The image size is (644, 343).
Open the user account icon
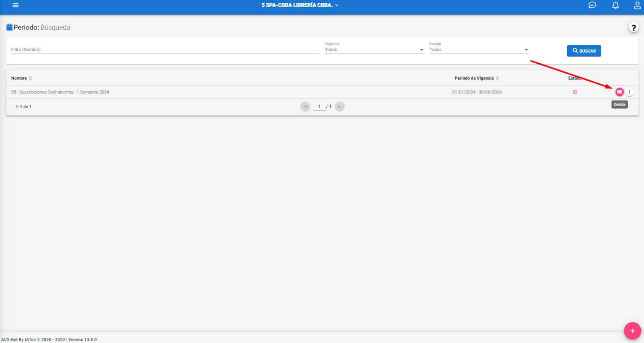pos(637,5)
